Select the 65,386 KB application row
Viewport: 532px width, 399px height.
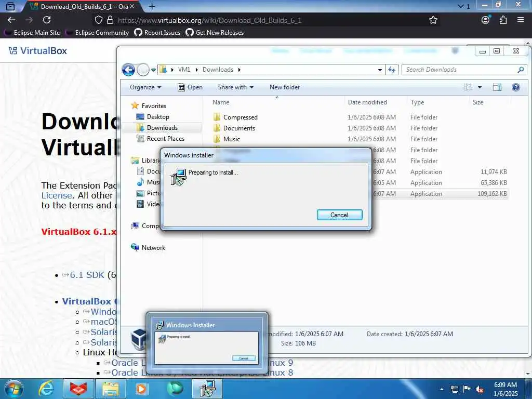(440, 183)
